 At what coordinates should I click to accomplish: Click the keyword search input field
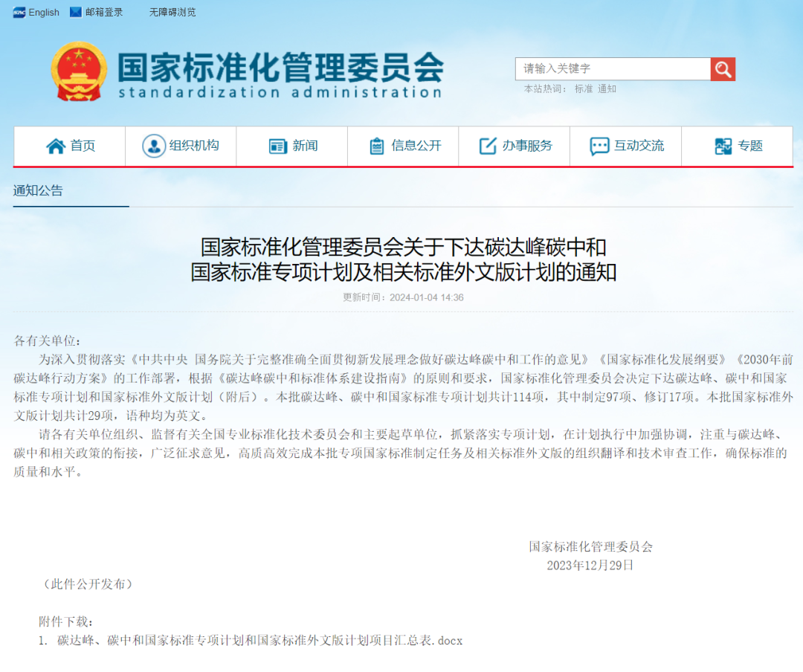[x=610, y=68]
